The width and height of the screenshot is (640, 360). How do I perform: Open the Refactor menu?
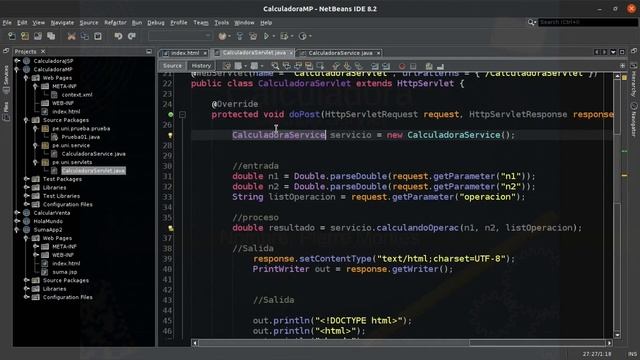(x=115, y=22)
